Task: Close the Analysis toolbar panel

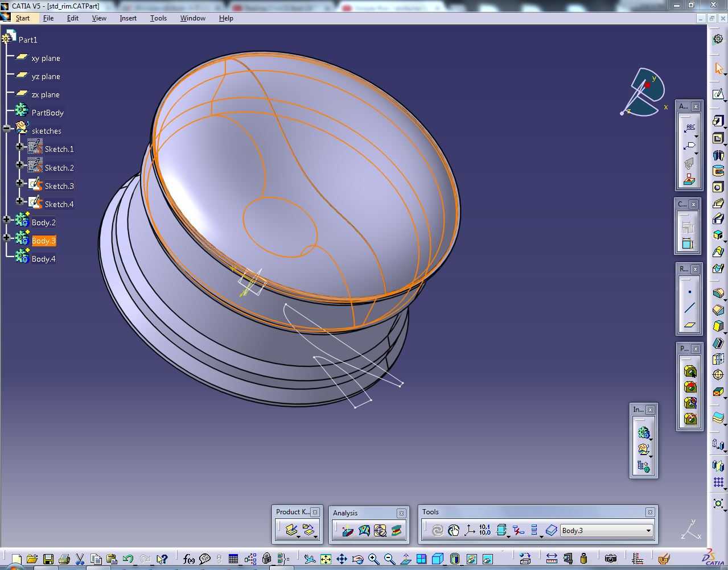Action: (401, 513)
